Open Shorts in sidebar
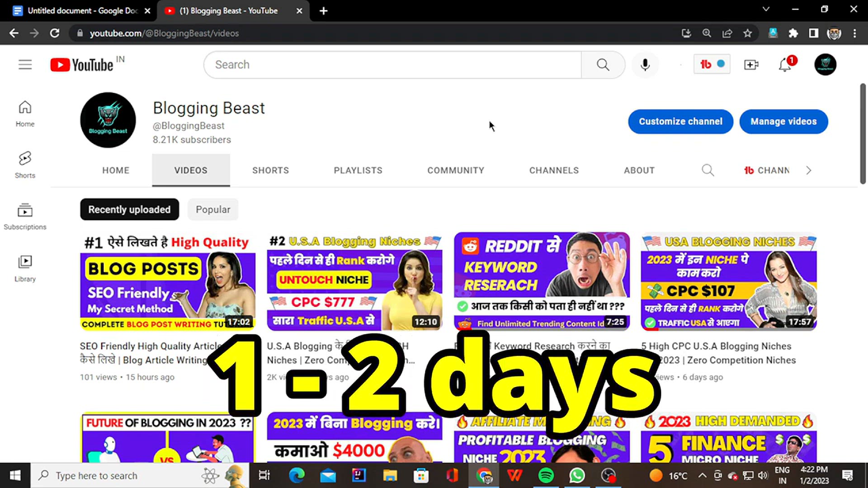868x488 pixels. pyautogui.click(x=25, y=165)
